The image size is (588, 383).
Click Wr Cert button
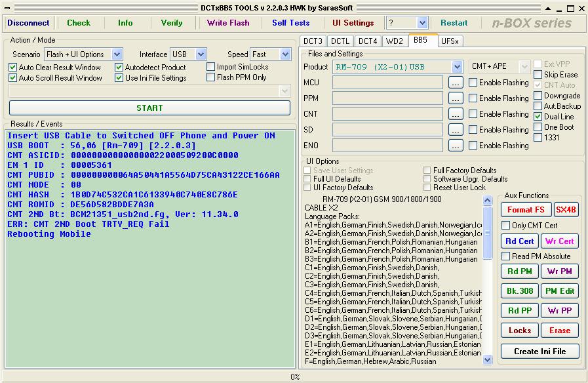click(560, 241)
